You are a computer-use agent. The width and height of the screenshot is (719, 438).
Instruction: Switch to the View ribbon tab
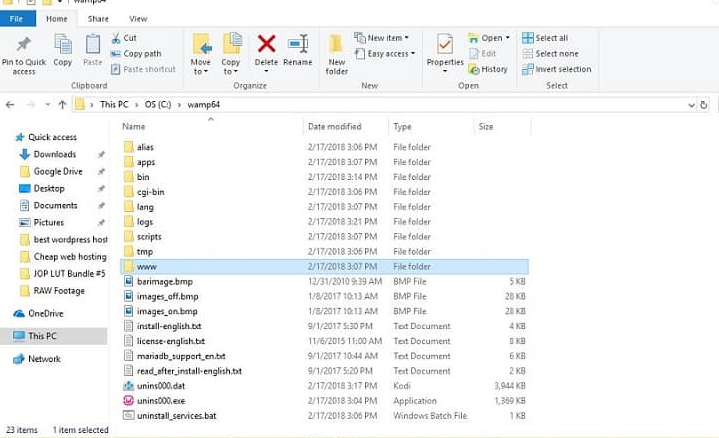tap(138, 19)
